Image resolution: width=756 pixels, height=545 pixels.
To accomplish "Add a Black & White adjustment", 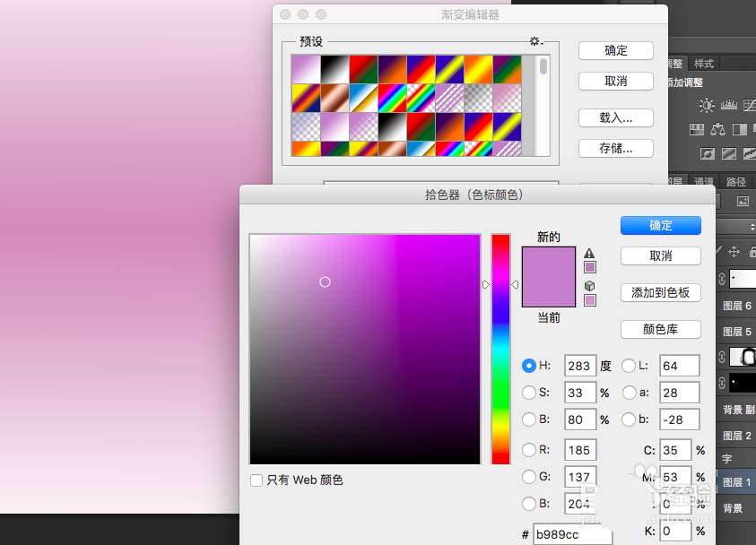I will coord(739,129).
